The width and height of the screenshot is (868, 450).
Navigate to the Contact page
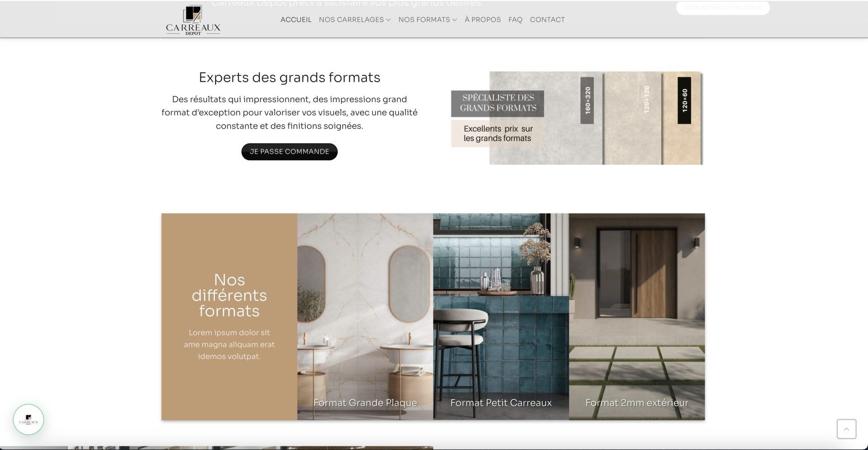[x=547, y=20]
